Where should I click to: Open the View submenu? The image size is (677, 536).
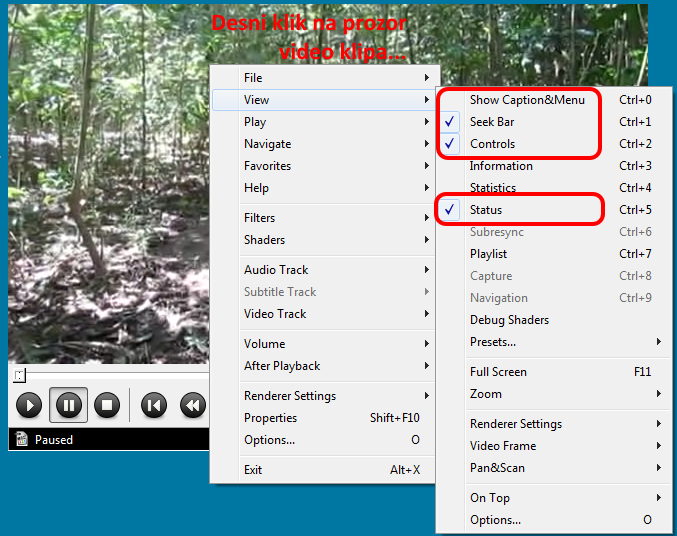point(324,100)
